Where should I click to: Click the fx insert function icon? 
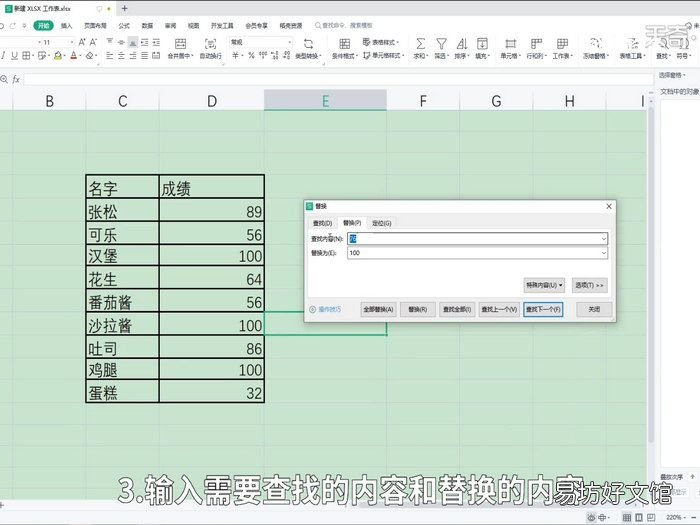coord(16,79)
